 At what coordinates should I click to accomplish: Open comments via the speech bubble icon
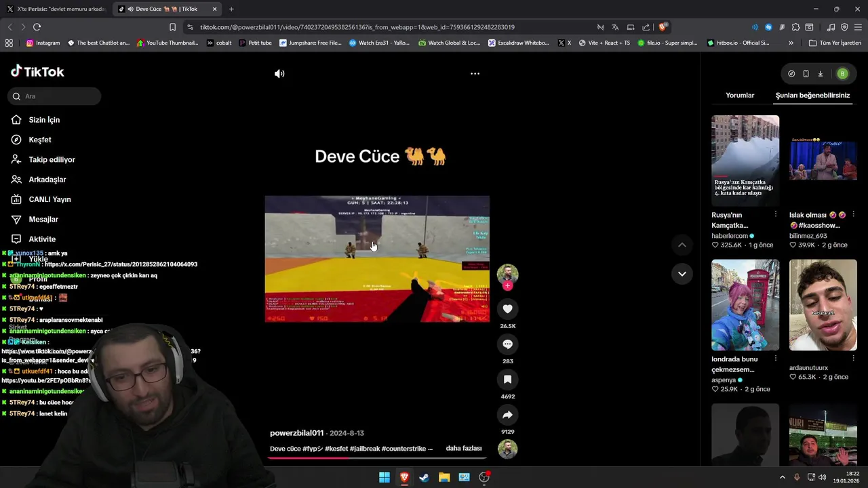507,344
